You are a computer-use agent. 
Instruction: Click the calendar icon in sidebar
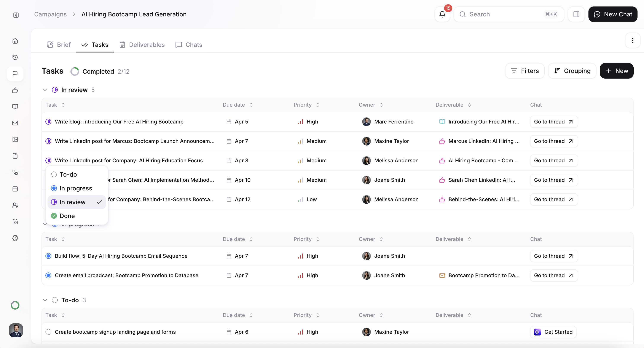tap(15, 189)
